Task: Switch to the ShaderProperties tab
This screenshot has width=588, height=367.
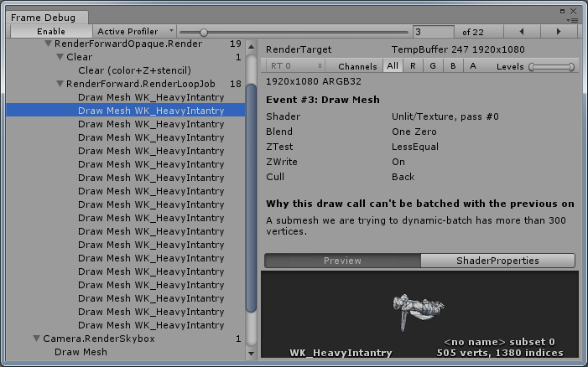Action: pos(497,261)
